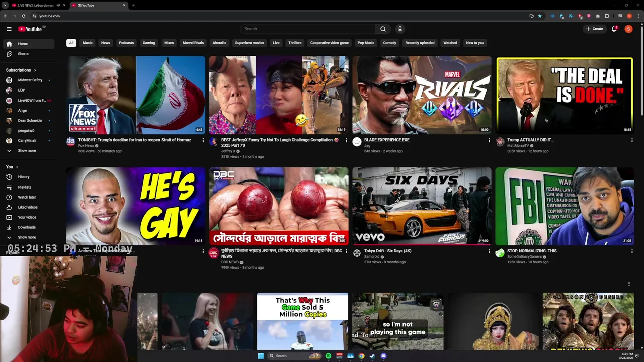This screenshot has width=644, height=362.
Task: Select the Superhero movies filter chip
Action: click(x=250, y=43)
